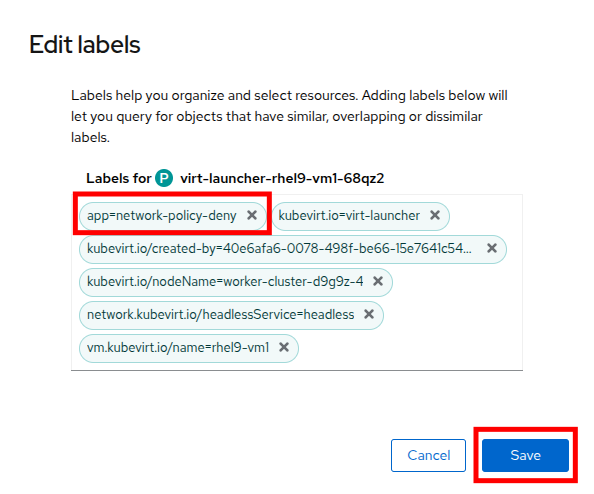Viewport: 594px width, 494px height.
Task: Select the kubevirt.io=virt-launcher chip text
Action: coord(349,216)
